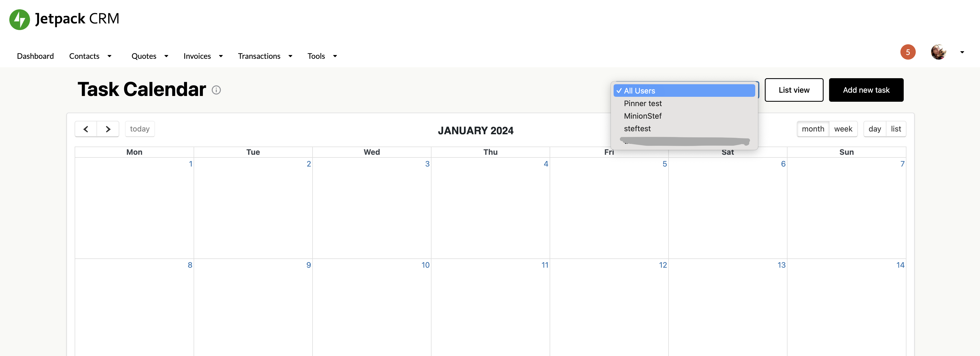Screen dimensions: 980x356
Task: Switch calendar to day view
Action: (x=874, y=129)
